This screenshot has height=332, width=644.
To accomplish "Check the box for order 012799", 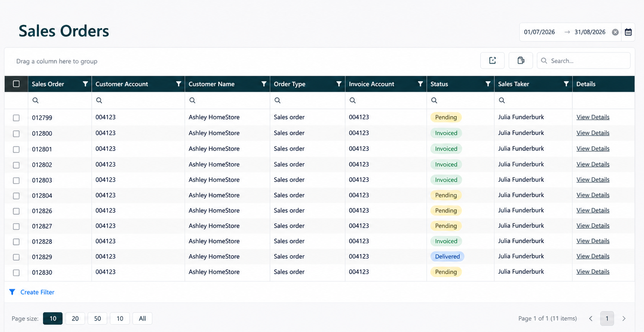I will [16, 118].
